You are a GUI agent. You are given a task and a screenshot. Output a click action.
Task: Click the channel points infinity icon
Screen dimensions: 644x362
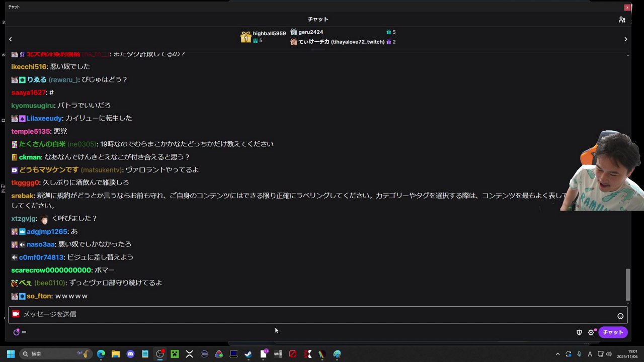coord(24,332)
